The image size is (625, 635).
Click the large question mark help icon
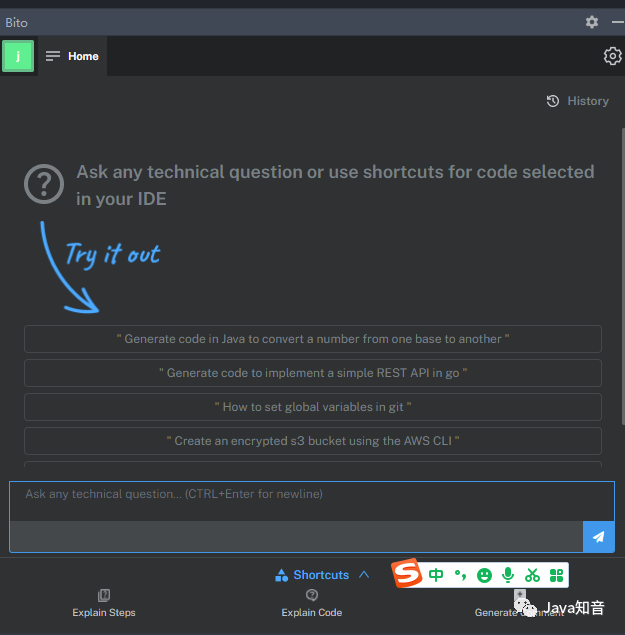pyautogui.click(x=44, y=184)
